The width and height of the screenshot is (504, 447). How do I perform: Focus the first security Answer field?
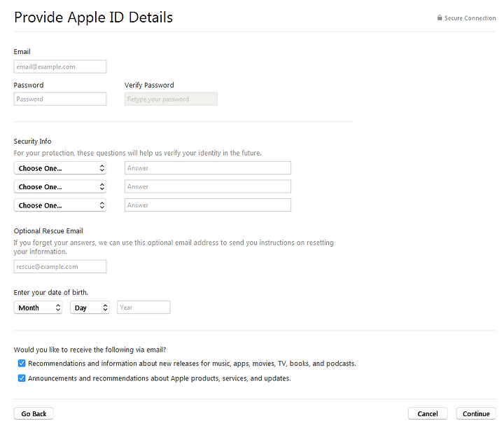tap(208, 168)
